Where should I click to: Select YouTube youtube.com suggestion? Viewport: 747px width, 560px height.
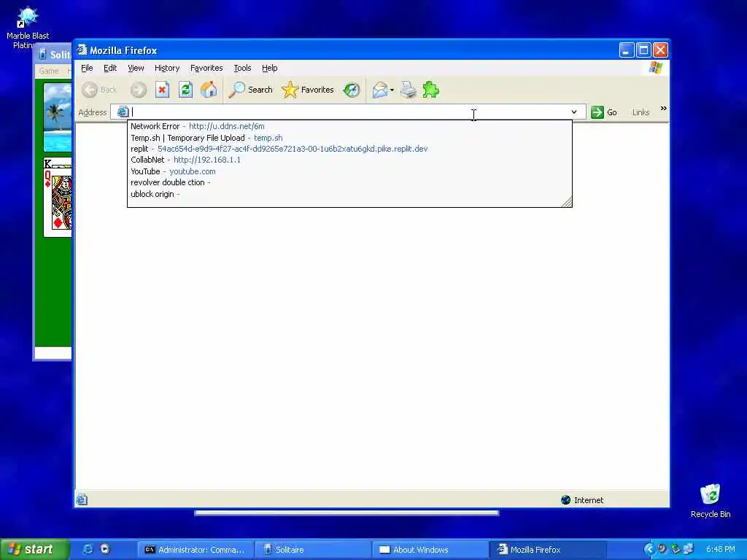(x=349, y=171)
